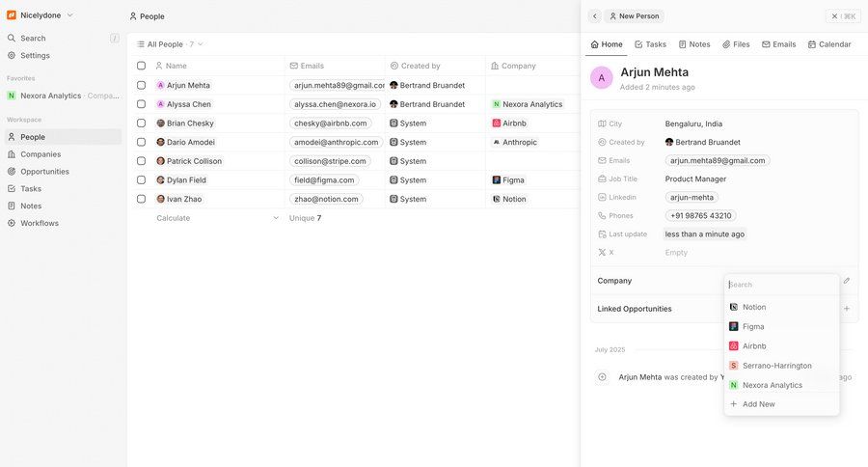Open Workflows in the sidebar
868x467 pixels.
pos(63,223)
